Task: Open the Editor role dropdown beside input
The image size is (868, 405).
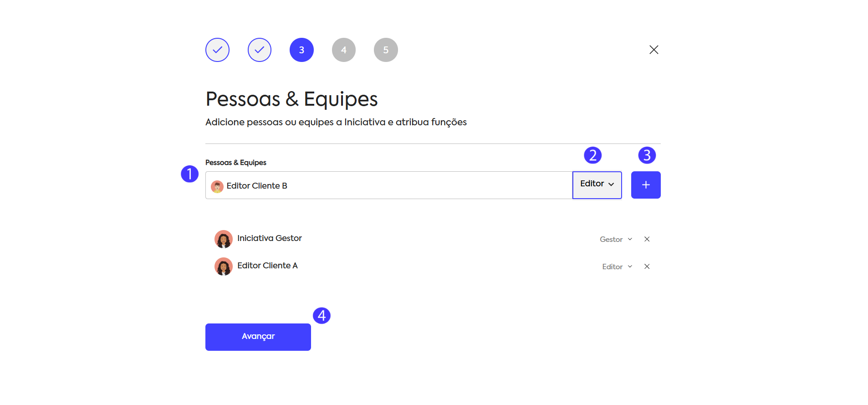Action: [597, 185]
